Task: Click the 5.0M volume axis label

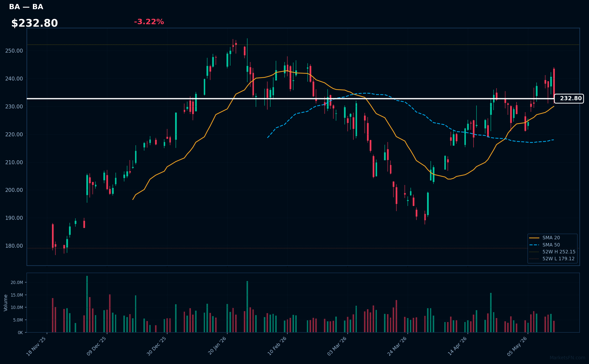Action: tap(18, 320)
